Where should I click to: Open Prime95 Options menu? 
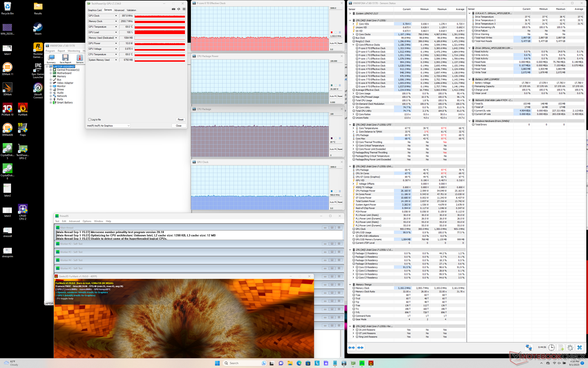click(x=87, y=221)
